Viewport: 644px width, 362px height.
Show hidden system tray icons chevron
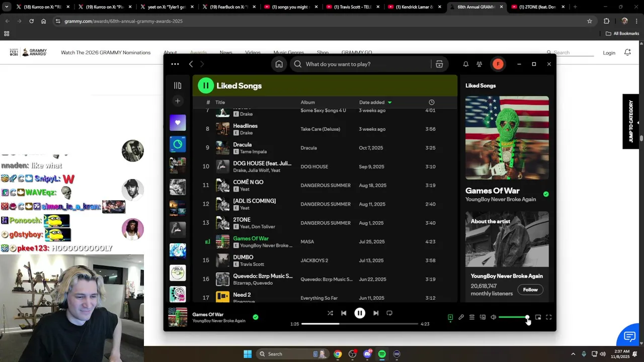(573, 354)
